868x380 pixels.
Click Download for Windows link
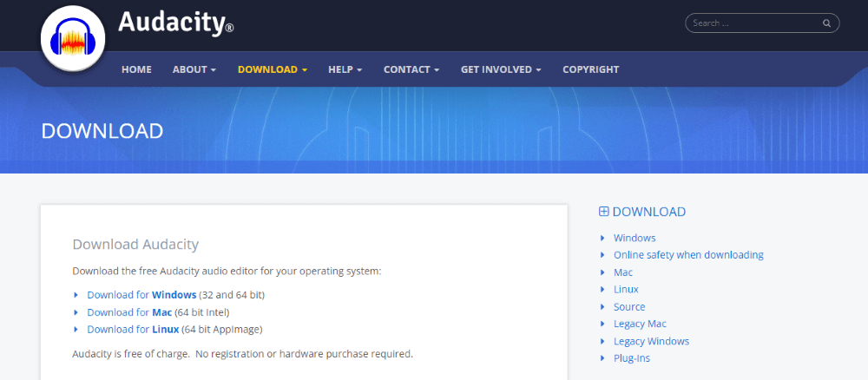(141, 295)
